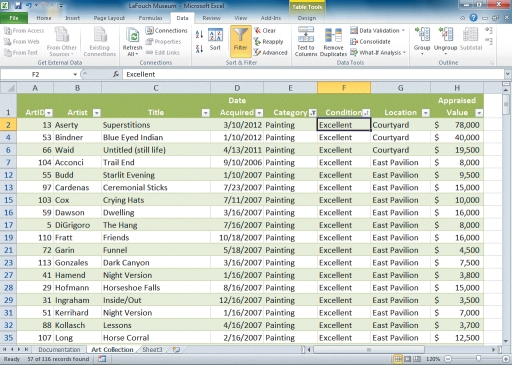Switch to the Review tab
Screen dimensions: 512x365
[211, 18]
